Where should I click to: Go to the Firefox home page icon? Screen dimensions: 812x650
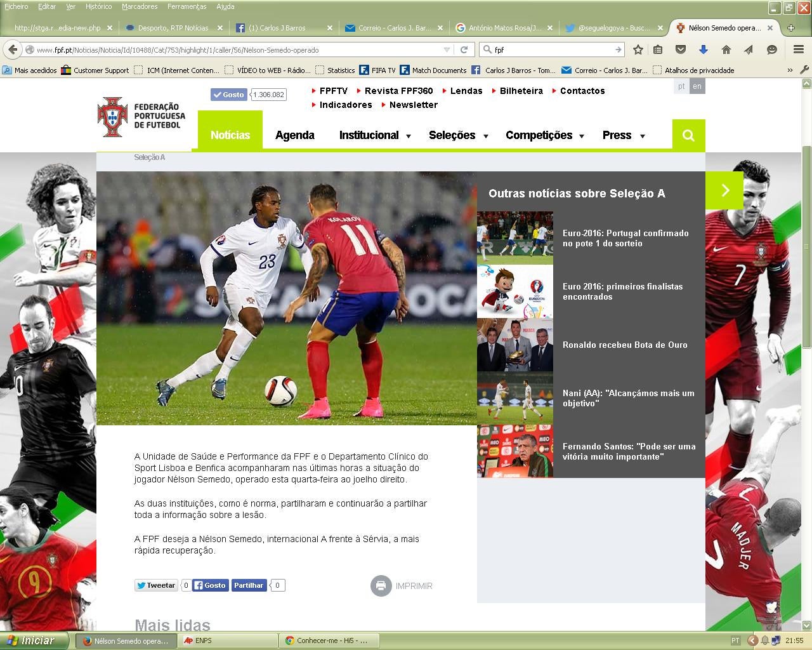coord(726,50)
